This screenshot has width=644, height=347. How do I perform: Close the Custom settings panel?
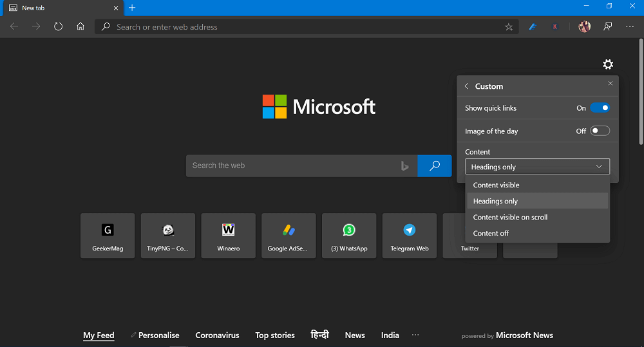point(611,83)
